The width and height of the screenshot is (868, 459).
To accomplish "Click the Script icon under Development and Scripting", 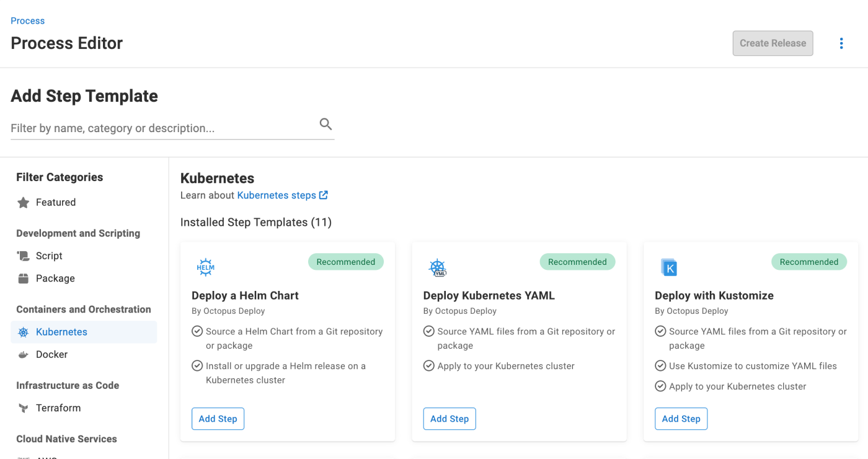I will click(24, 255).
